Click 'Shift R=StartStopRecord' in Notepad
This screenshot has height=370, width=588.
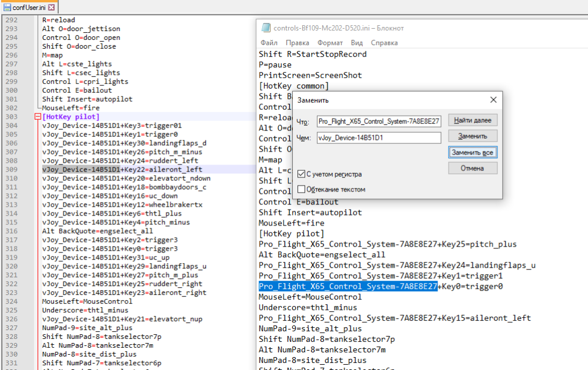coord(313,54)
